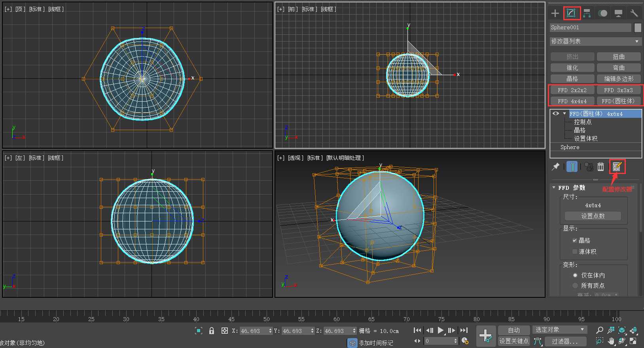Click the Pin Stack icon

click(556, 166)
